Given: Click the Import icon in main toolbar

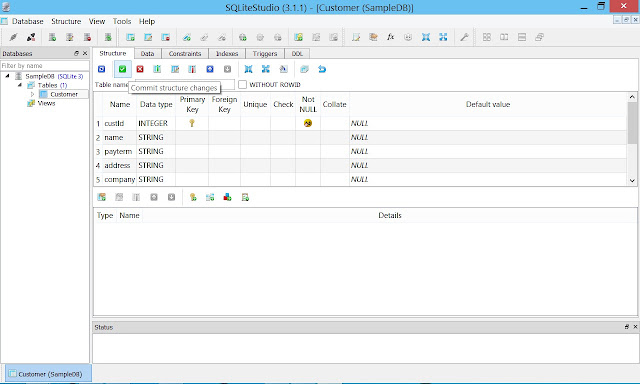Looking at the screenshot, I should (x=426, y=37).
